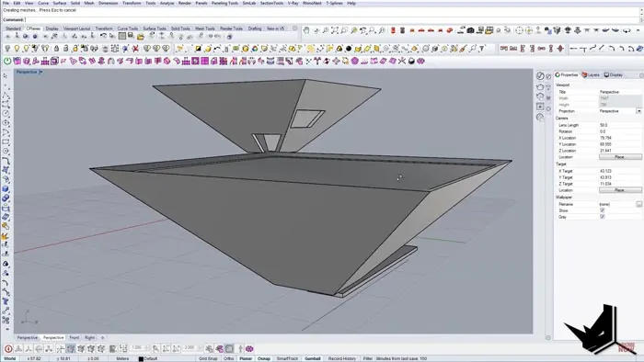Click the wallpaper Filename browse button
644x362 pixels.
(x=639, y=204)
